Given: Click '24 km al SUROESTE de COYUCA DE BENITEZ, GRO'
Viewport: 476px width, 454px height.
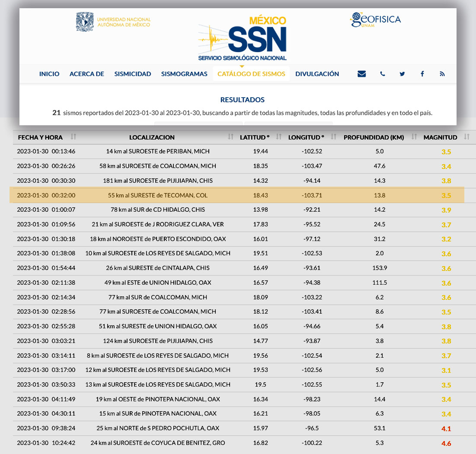Looking at the screenshot, I should point(157,443).
